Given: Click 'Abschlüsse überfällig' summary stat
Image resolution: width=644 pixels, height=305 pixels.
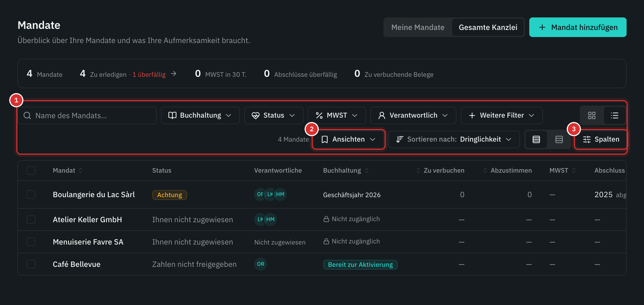Looking at the screenshot, I should [301, 74].
